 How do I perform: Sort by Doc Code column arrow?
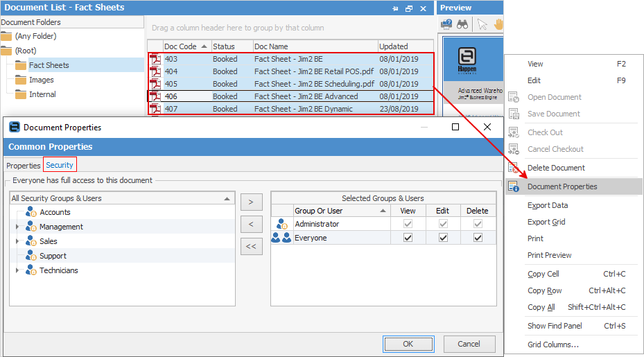204,46
